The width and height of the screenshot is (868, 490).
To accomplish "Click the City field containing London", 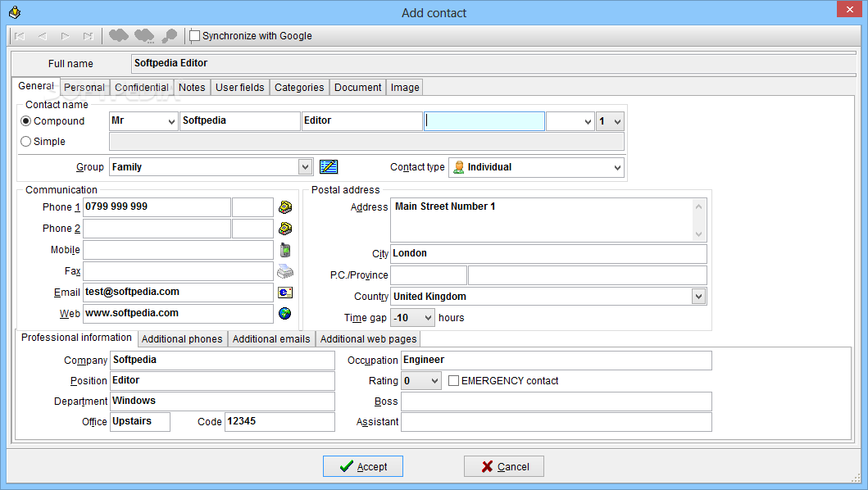I will (548, 253).
